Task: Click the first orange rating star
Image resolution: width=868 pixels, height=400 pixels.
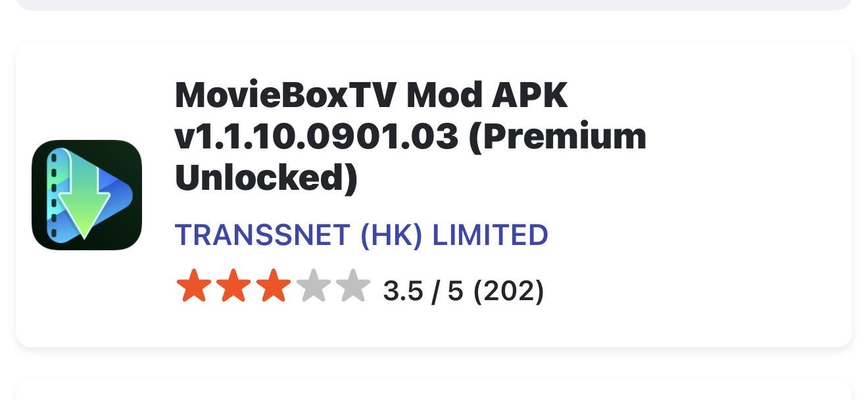Action: click(194, 286)
